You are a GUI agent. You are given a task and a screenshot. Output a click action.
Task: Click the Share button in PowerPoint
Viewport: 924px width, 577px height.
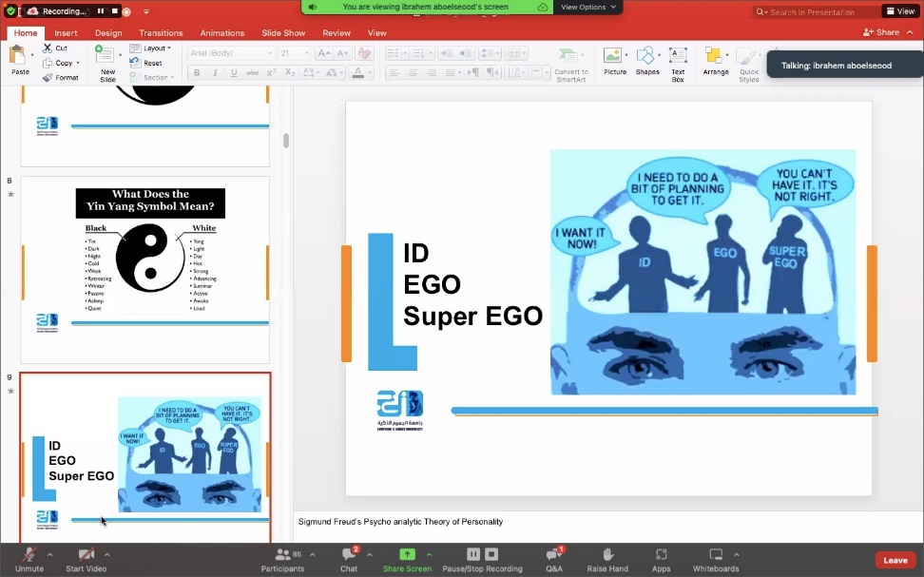point(881,32)
